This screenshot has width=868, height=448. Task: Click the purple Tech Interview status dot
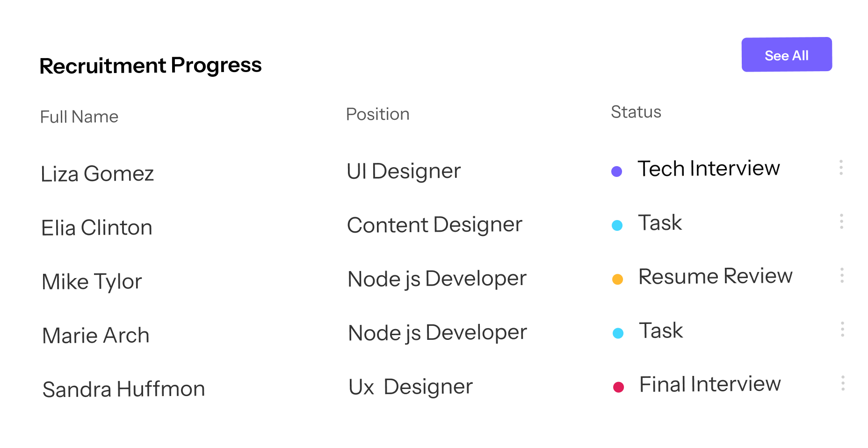[x=617, y=170]
